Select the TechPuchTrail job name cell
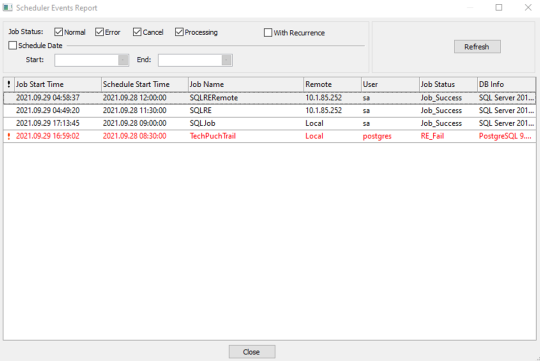The height and width of the screenshot is (361, 540). click(213, 136)
